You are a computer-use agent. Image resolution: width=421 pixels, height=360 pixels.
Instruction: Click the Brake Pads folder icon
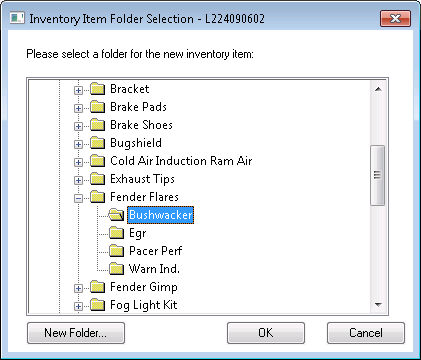click(x=98, y=107)
